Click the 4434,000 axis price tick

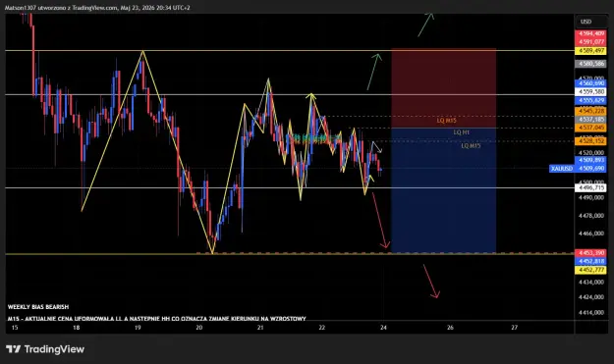pyautogui.click(x=590, y=282)
